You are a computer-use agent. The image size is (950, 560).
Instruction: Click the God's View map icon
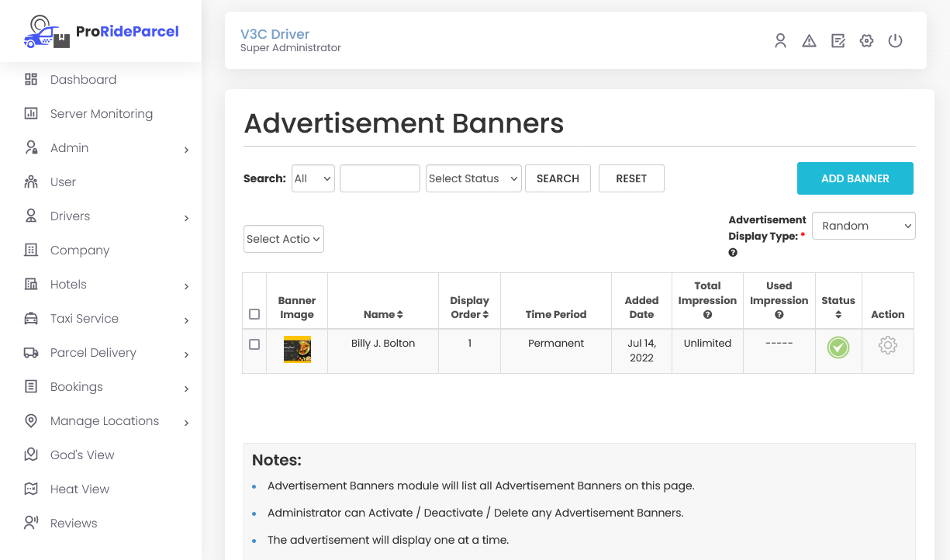[31, 455]
